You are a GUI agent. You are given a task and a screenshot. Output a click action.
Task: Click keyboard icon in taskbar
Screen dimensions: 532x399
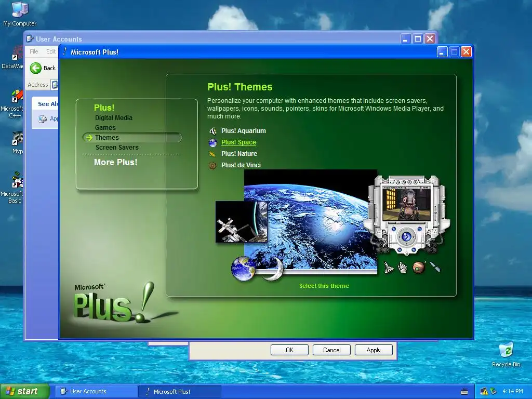[x=464, y=392]
